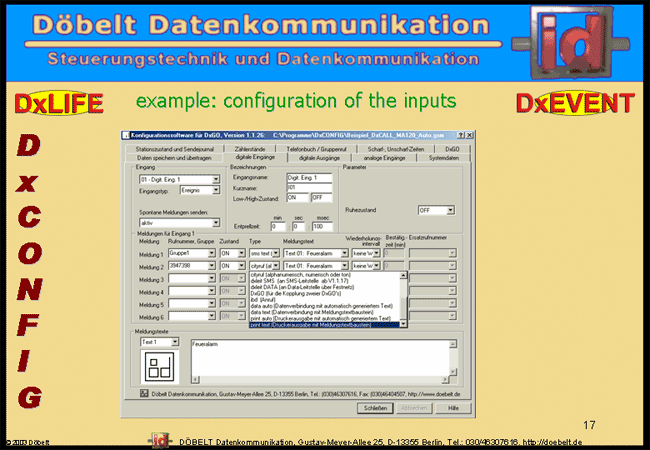Open Meldung 6 Rufnummer dropdown
The image size is (650, 450).
211,316
